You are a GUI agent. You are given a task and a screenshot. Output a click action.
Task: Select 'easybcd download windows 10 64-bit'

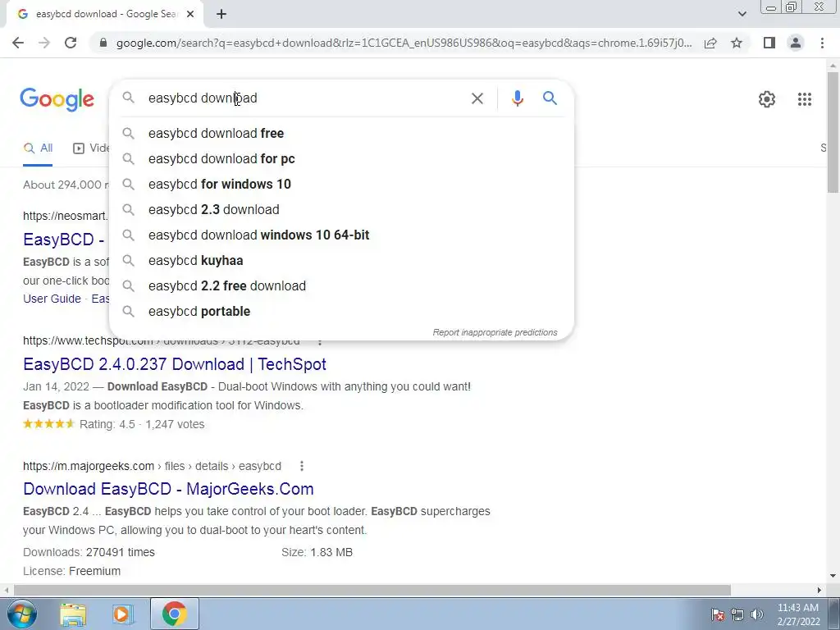tap(341, 235)
